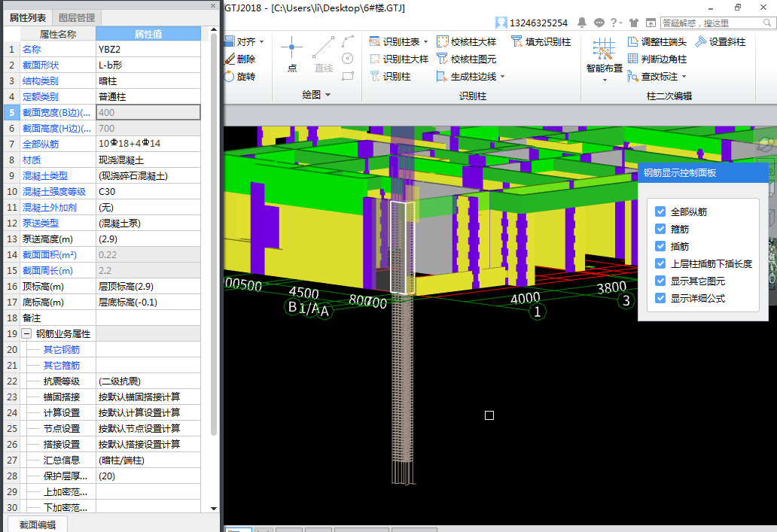Click 生成柱边线 tool
This screenshot has width=777, height=532.
tap(466, 76)
